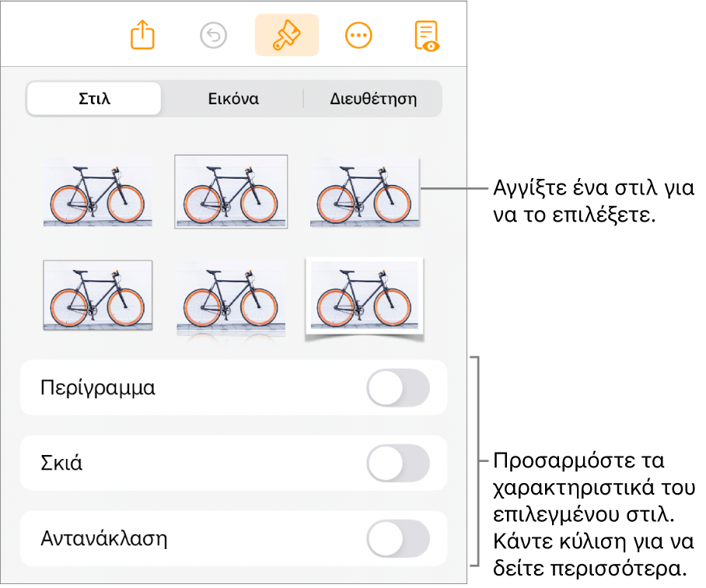This screenshot has width=706, height=588.
Task: Tap the Format paintbrush icon
Action: tap(287, 35)
